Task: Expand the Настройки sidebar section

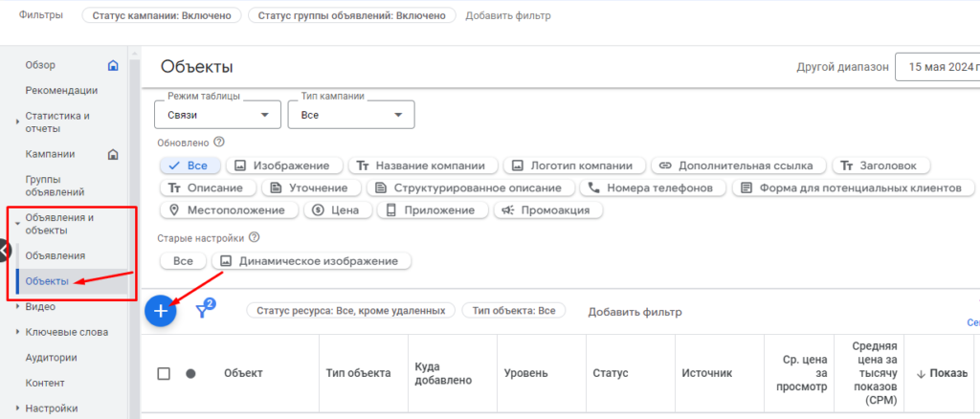Action: click(17, 408)
